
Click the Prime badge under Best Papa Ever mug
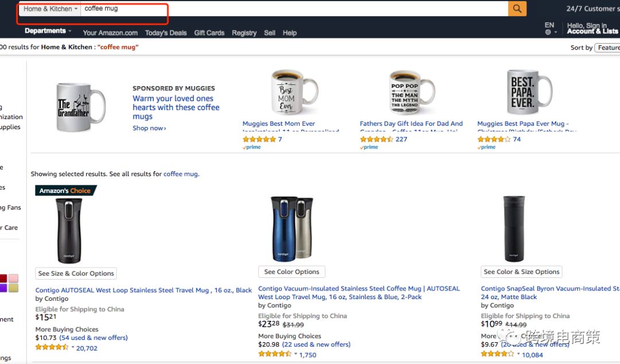click(486, 148)
